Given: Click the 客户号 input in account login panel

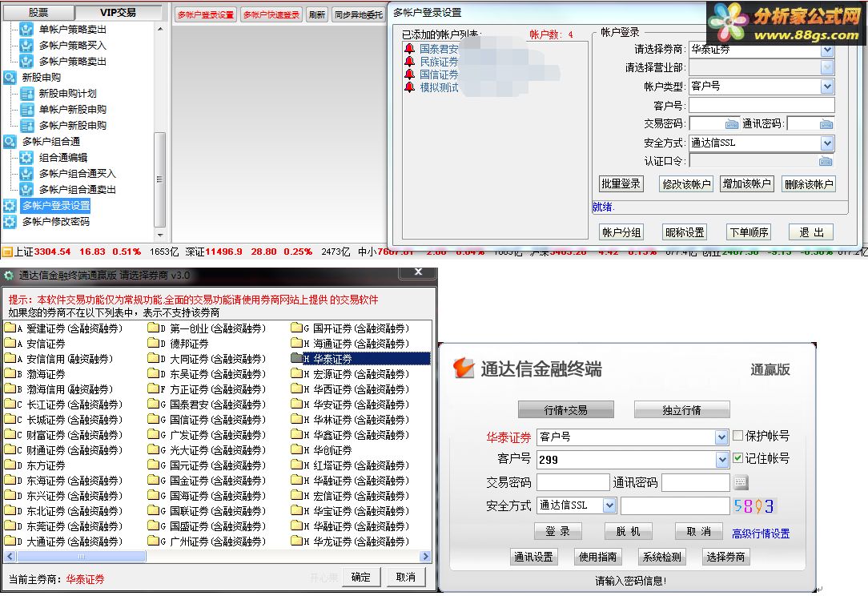Looking at the screenshot, I should (x=762, y=105).
